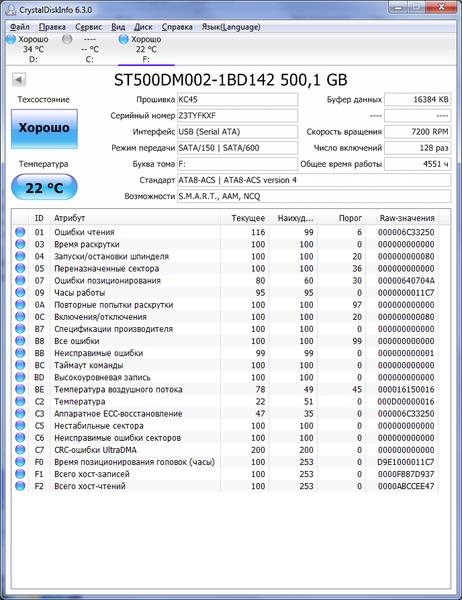Image resolution: width=462 pixels, height=600 pixels.
Task: Click raw value D9E1000011C7
Action: [x=406, y=462]
